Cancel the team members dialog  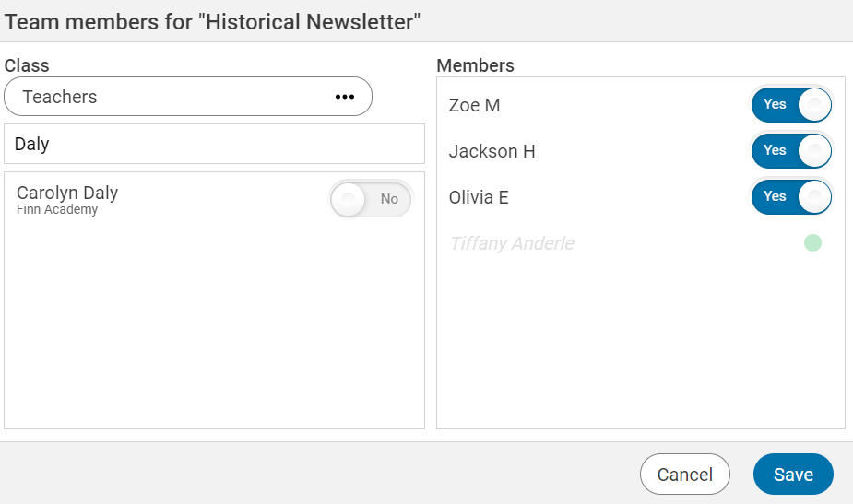tap(684, 475)
